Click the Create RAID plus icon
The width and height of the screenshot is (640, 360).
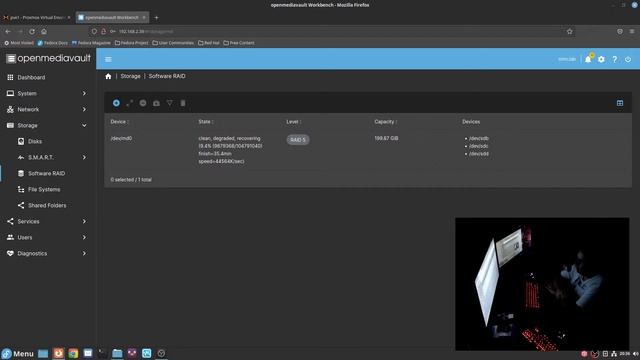[x=116, y=103]
